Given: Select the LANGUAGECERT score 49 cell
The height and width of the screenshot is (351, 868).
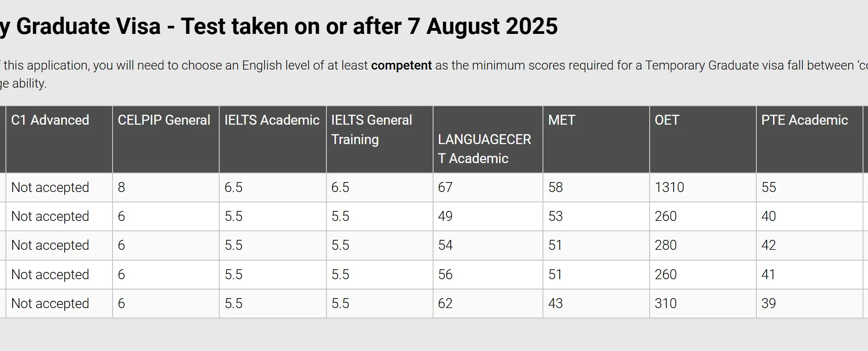Looking at the screenshot, I should click(x=445, y=216).
